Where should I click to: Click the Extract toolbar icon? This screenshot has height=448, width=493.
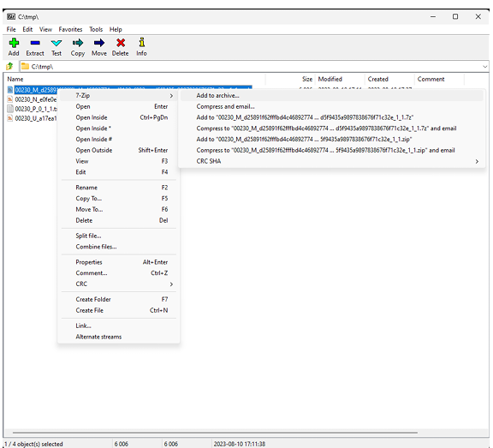coord(35,43)
